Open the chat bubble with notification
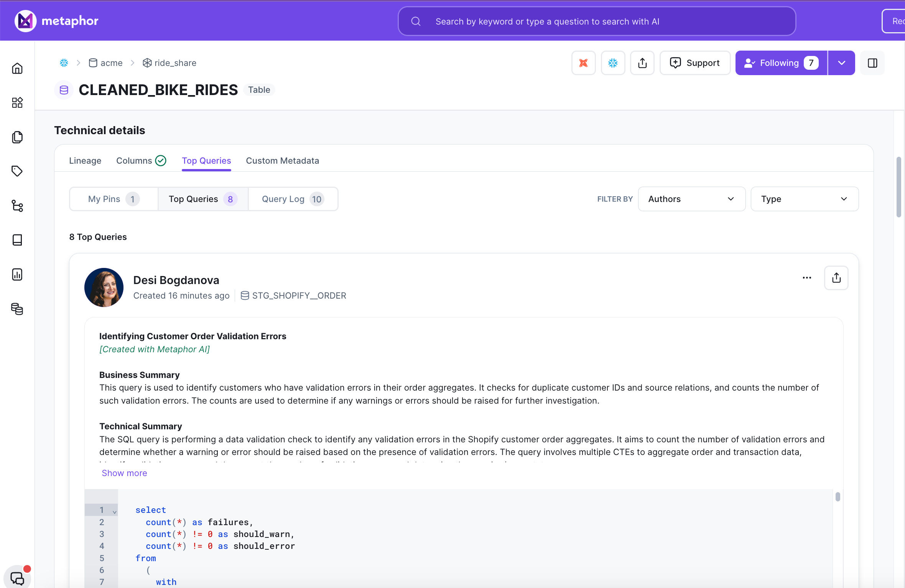The height and width of the screenshot is (588, 905). [17, 578]
